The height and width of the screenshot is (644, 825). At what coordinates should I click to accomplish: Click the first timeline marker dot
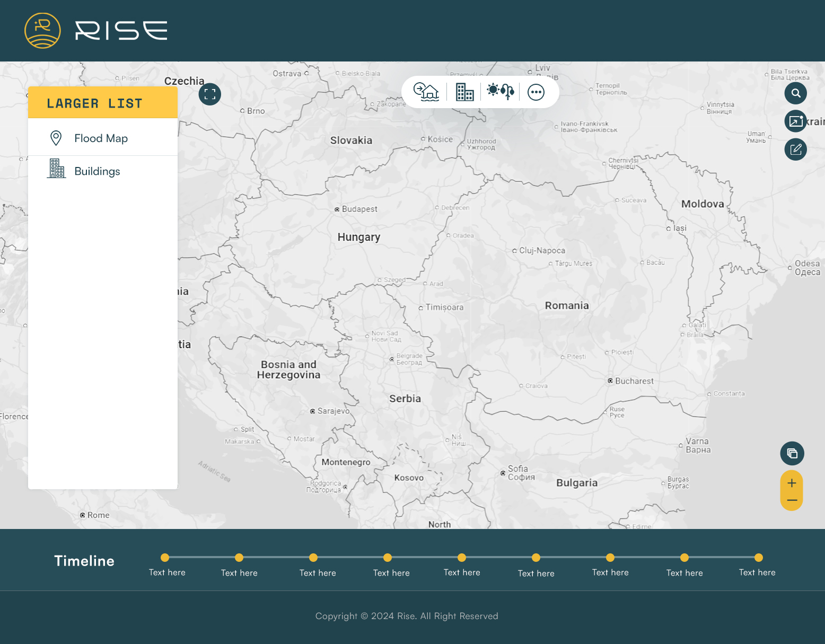(x=165, y=558)
